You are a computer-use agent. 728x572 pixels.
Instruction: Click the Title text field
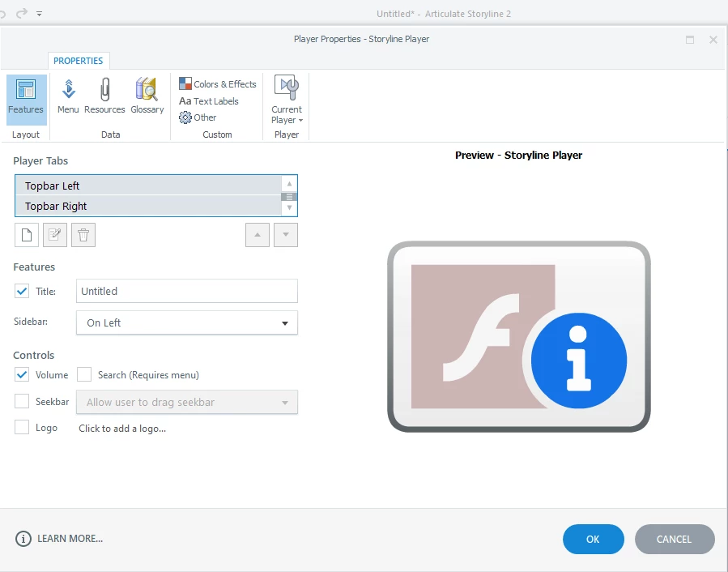pos(186,291)
